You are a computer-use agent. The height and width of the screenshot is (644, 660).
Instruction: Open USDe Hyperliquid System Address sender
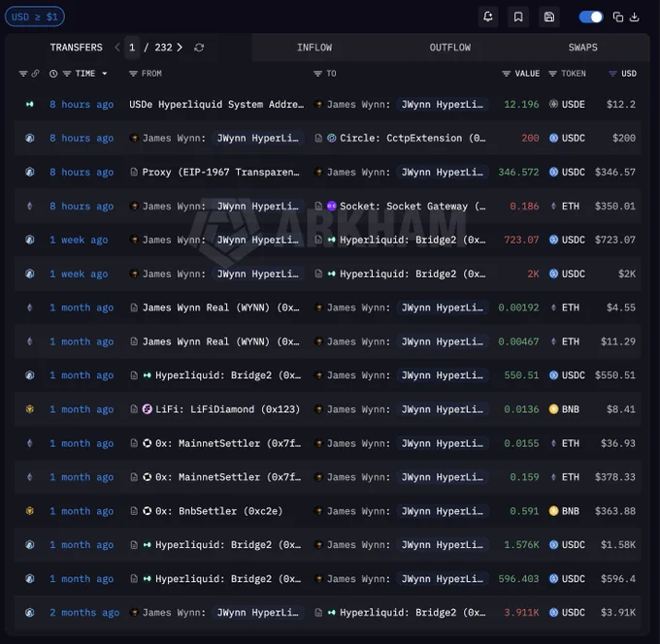click(x=216, y=105)
